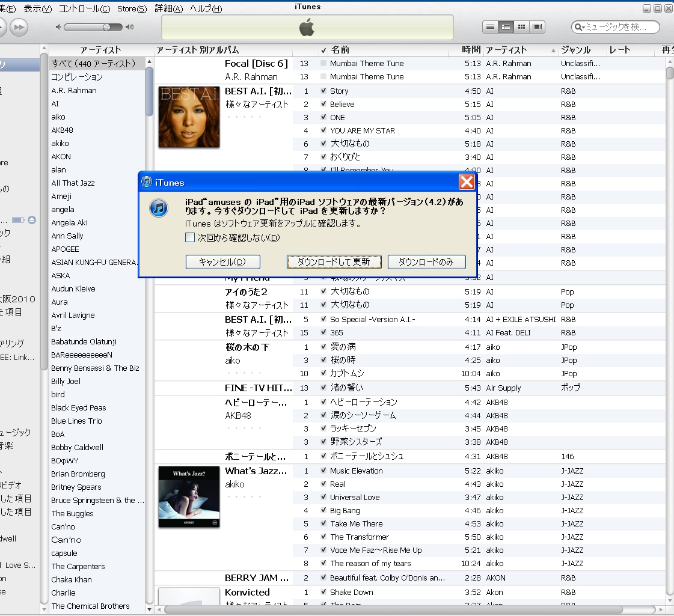Click the iTunes music note dialog icon
The width and height of the screenshot is (674, 616).
[x=159, y=209]
